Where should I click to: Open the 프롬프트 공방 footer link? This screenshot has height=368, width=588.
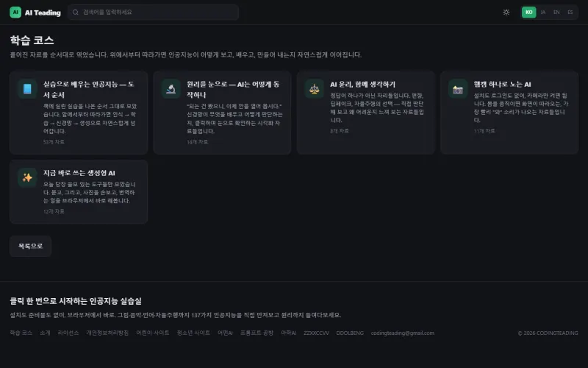click(x=257, y=333)
